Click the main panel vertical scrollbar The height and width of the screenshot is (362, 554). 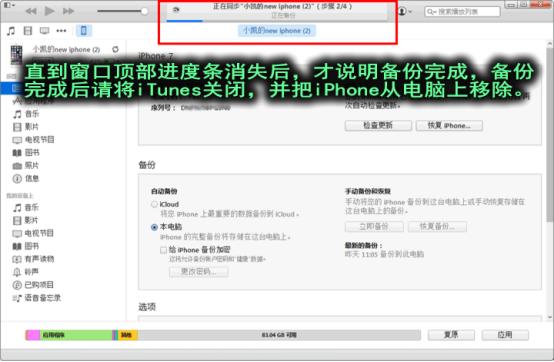(x=549, y=135)
